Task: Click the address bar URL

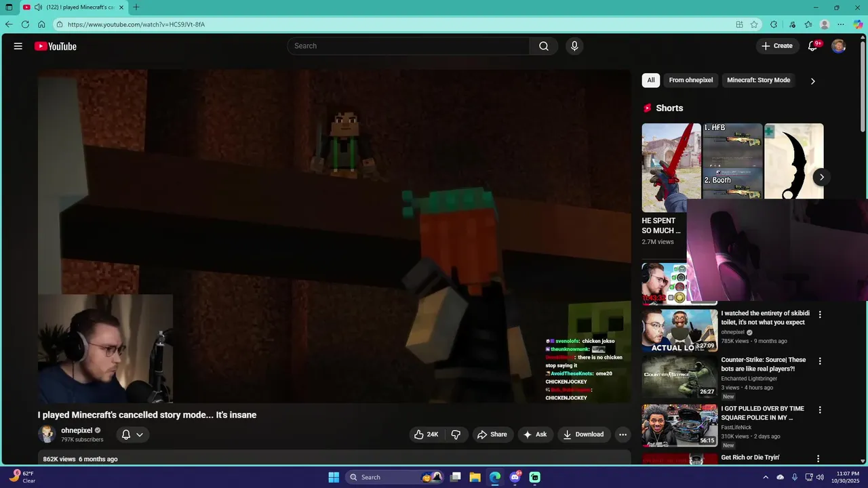Action: [x=136, y=24]
